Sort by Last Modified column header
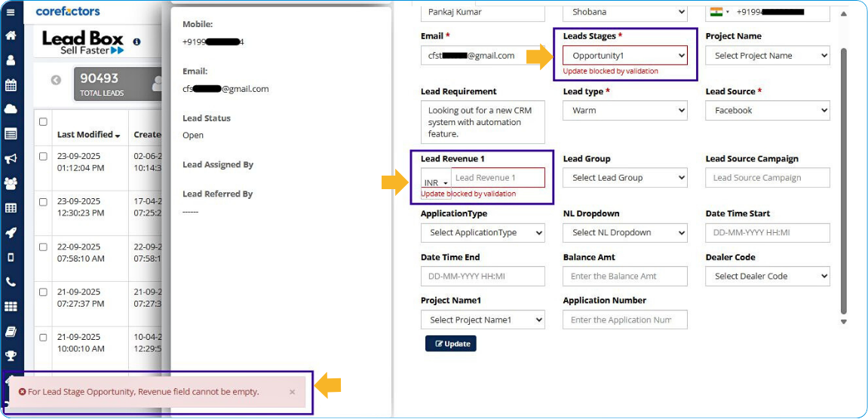 (x=88, y=134)
